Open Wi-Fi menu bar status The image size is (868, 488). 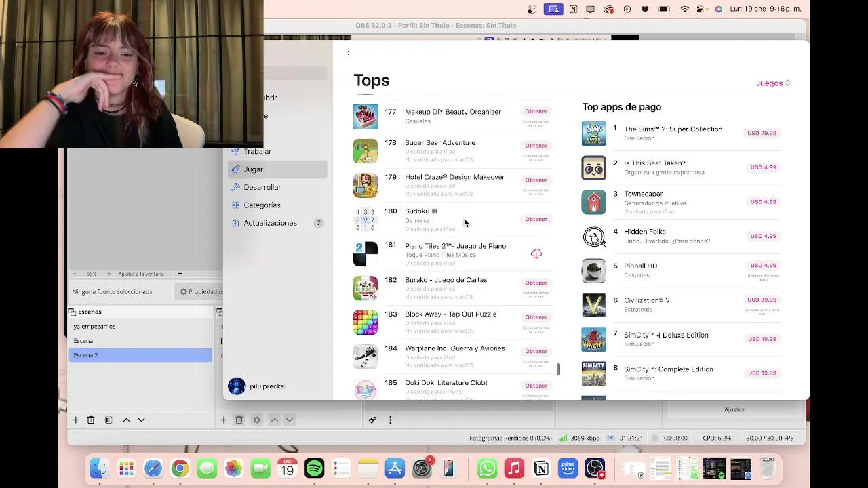pyautogui.click(x=684, y=9)
